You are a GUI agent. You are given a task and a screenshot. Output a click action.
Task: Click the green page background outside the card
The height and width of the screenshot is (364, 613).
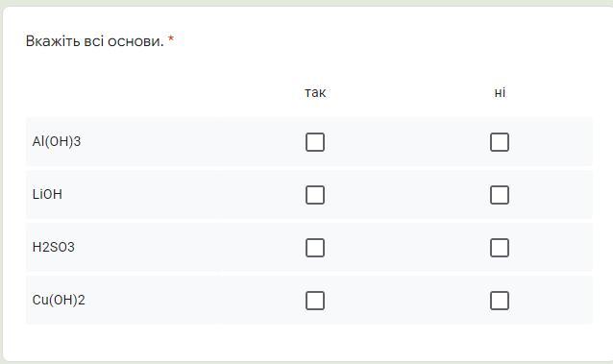pos(305,2)
